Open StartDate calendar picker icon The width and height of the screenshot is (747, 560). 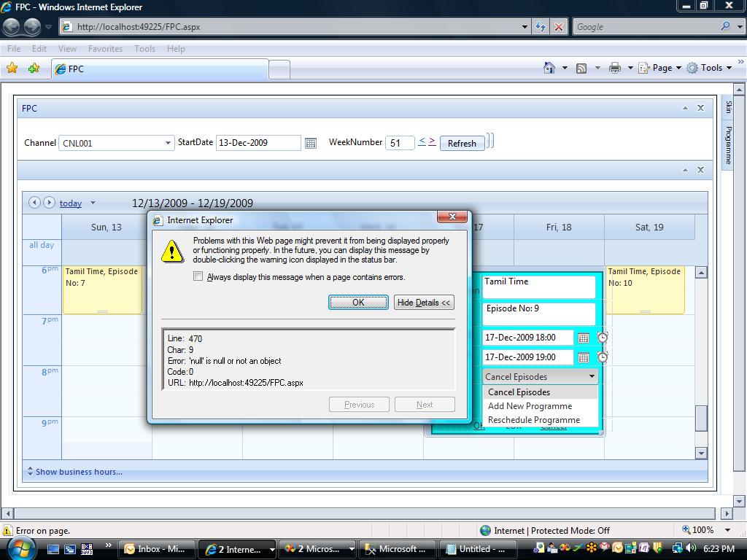pyautogui.click(x=311, y=143)
